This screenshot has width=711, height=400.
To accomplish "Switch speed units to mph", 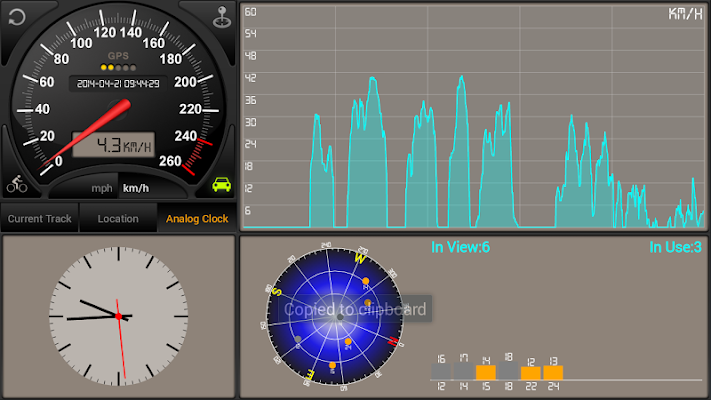I will [102, 188].
